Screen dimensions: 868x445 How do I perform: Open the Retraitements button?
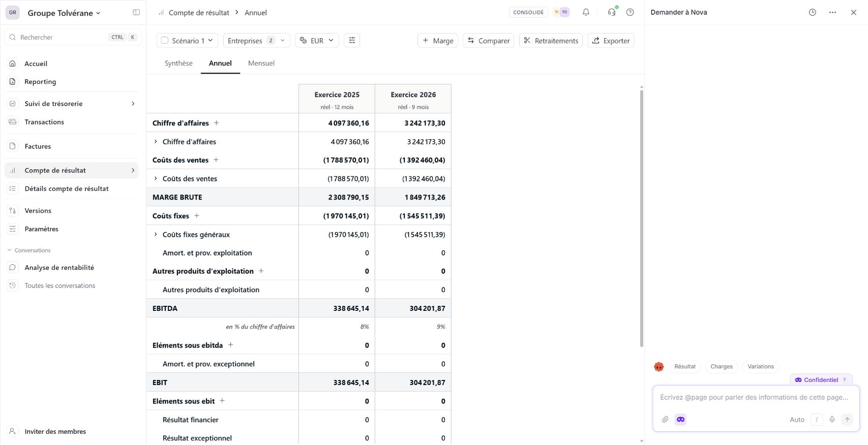(x=551, y=41)
